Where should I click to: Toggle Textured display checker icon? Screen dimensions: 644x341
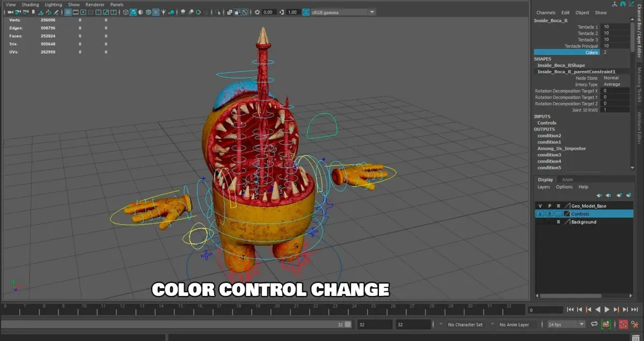click(x=156, y=12)
